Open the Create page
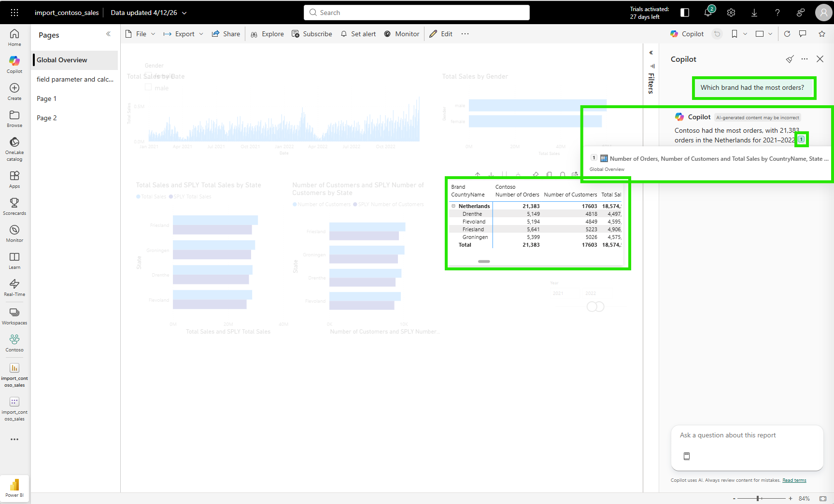This screenshot has width=834, height=504. pyautogui.click(x=14, y=92)
